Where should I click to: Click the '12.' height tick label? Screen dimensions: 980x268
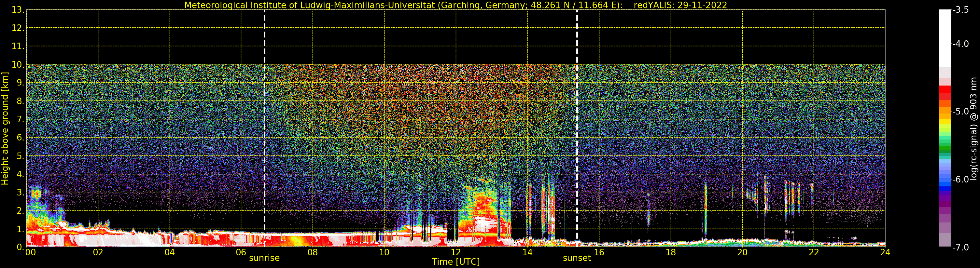18,28
